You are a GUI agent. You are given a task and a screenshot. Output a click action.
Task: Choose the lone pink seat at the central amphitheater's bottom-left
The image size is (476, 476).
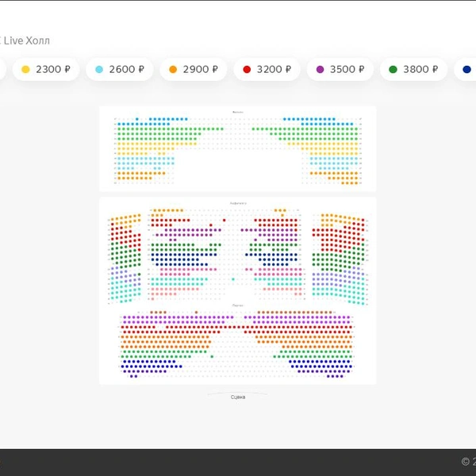pos(152,299)
